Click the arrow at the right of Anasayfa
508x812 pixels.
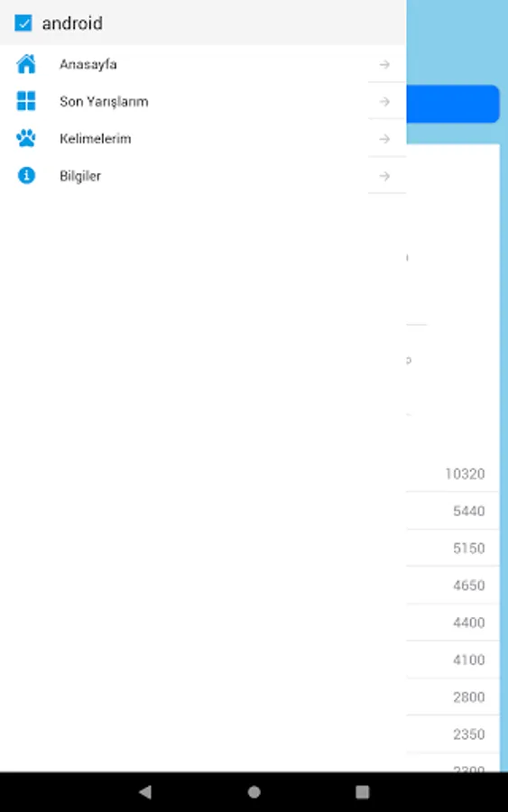point(384,64)
